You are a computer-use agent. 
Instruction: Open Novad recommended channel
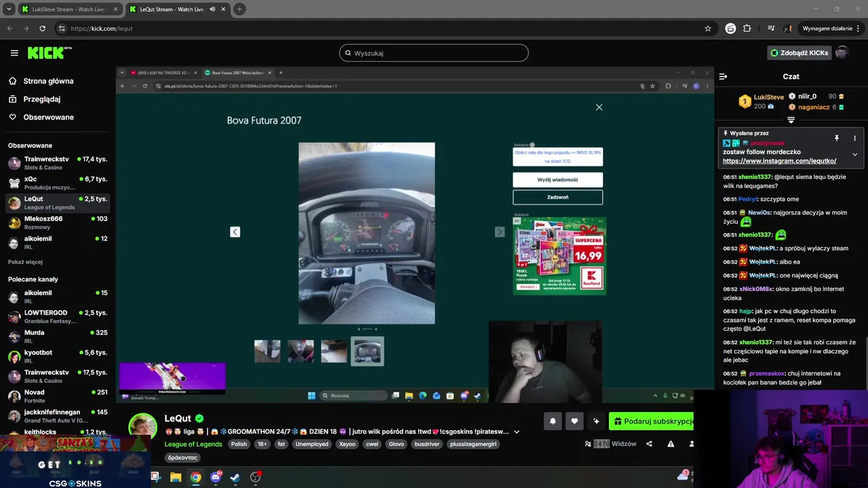click(58, 396)
